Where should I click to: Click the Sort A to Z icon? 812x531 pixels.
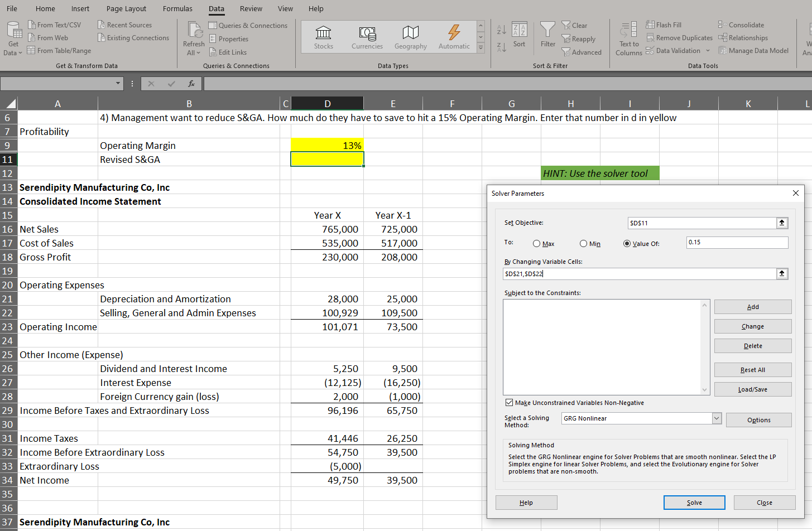pos(501,29)
